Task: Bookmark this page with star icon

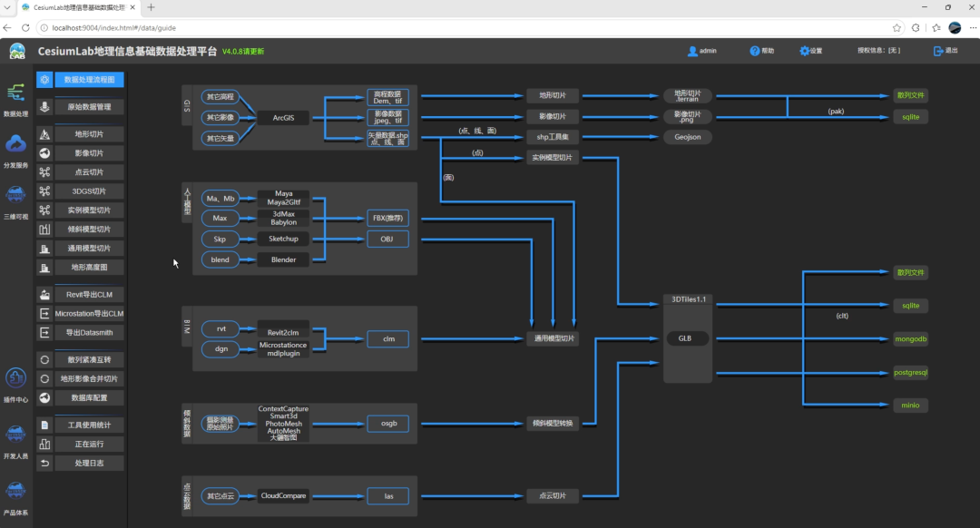Action: (x=897, y=27)
